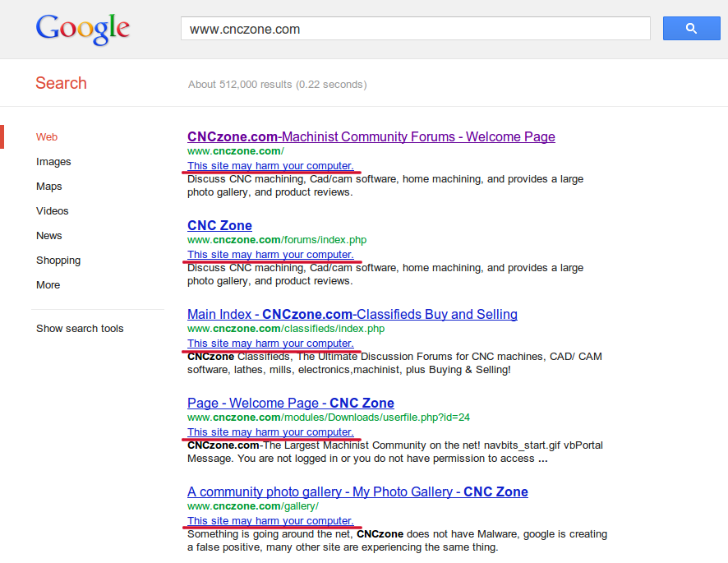728x563 pixels.
Task: Focus the search box containing www.cnczone.com
Action: click(x=416, y=29)
